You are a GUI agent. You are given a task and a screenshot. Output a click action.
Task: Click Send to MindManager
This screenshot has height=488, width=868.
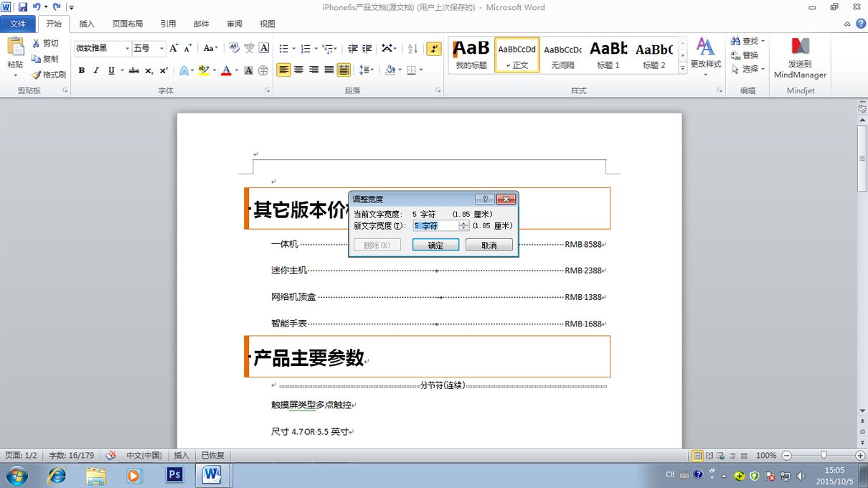click(x=801, y=57)
